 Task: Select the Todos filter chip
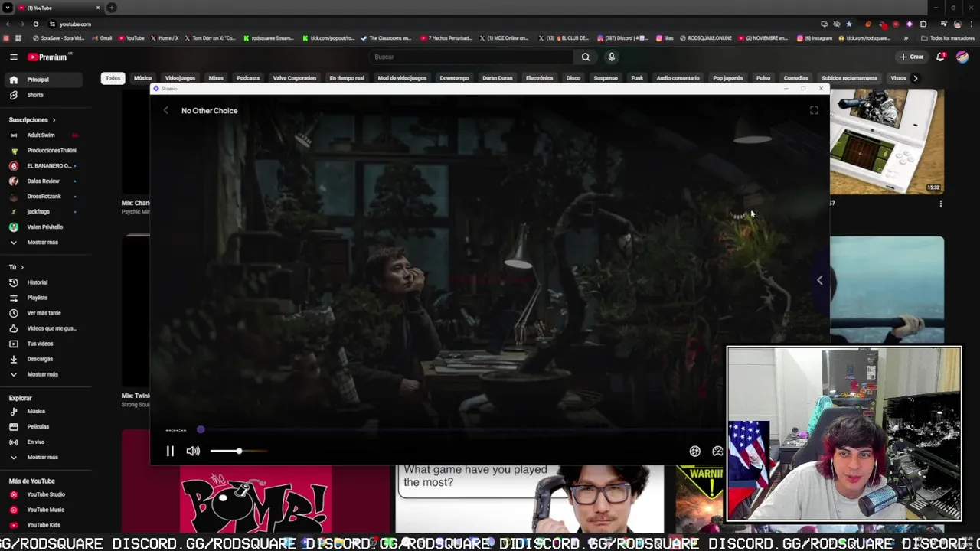113,78
